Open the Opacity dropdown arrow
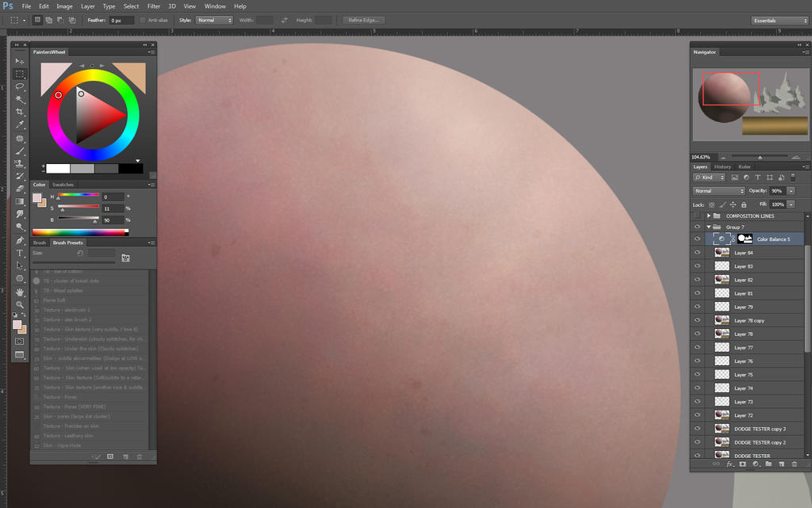 (791, 191)
